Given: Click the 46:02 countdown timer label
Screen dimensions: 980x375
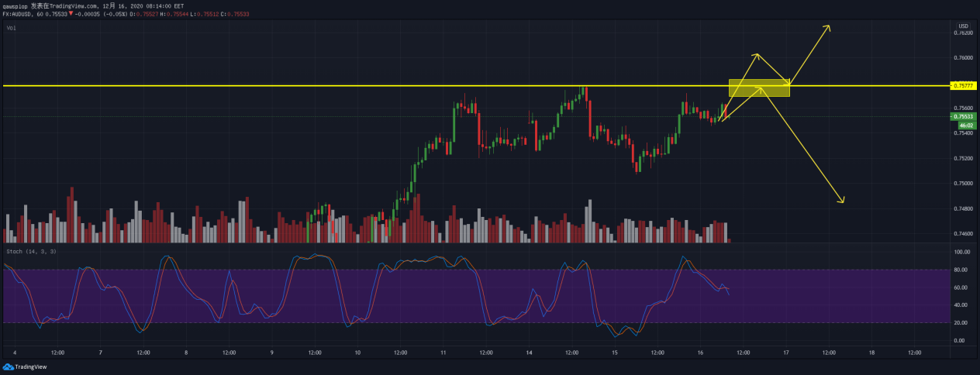Looking at the screenshot, I should point(965,125).
